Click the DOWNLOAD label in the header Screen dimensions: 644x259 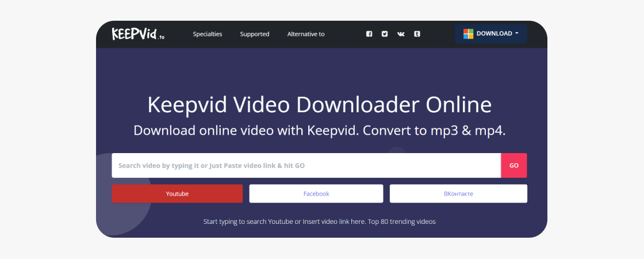click(x=494, y=34)
